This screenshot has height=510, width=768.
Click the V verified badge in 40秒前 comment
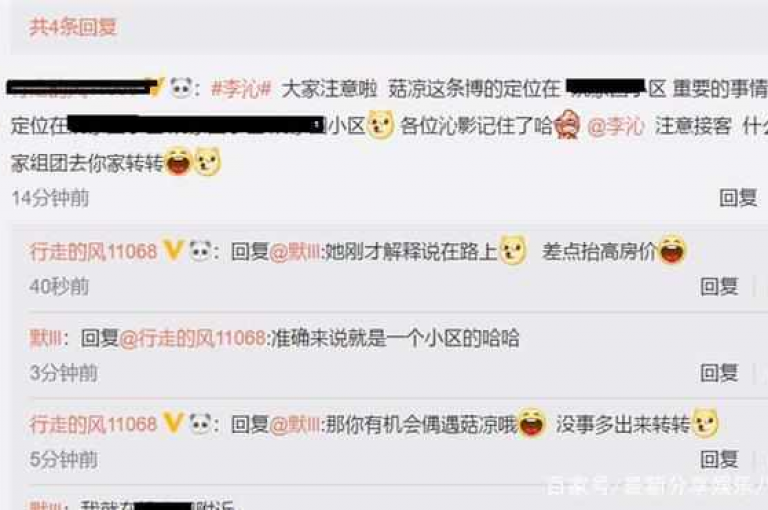click(x=173, y=251)
